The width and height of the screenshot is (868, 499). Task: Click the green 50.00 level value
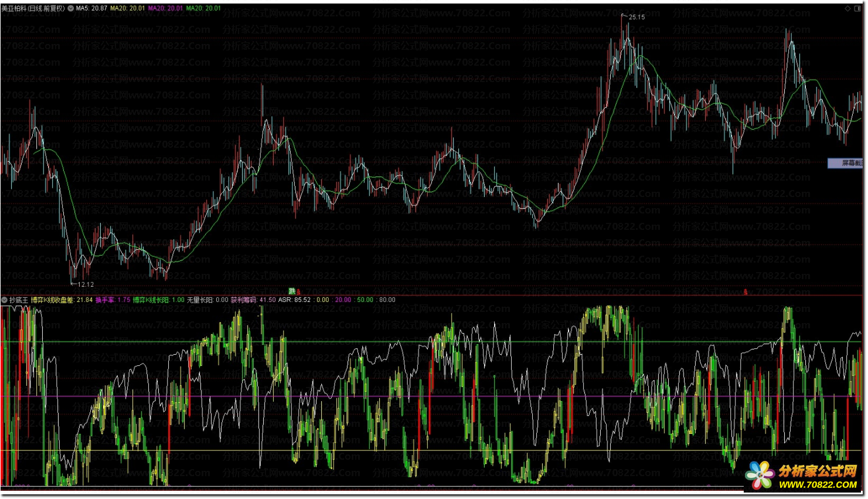tap(365, 300)
